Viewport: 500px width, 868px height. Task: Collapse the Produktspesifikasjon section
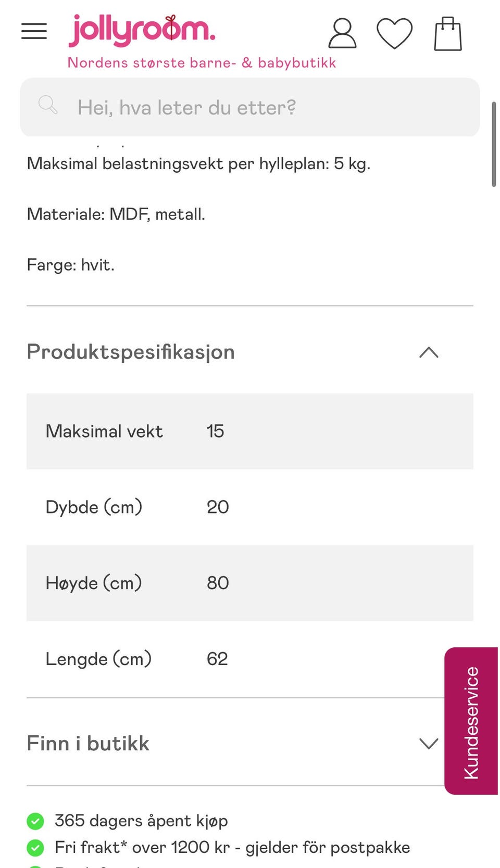point(429,352)
